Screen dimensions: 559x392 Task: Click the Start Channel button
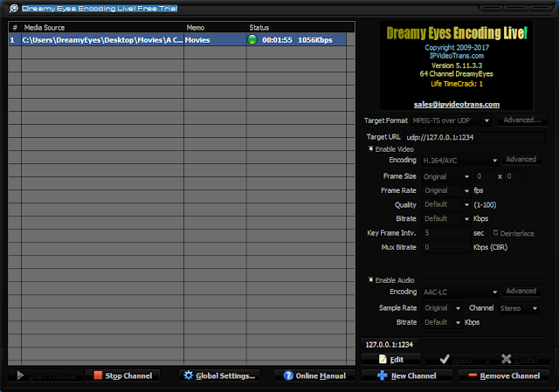pyautogui.click(x=46, y=375)
